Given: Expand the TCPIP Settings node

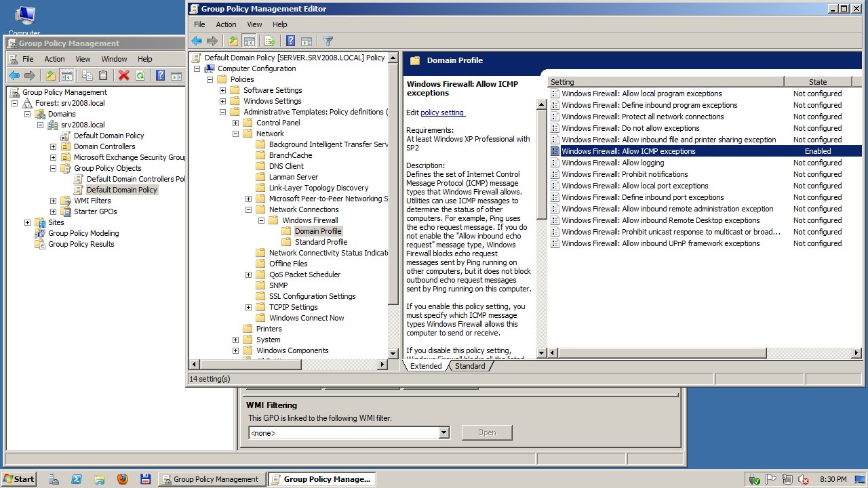Looking at the screenshot, I should 249,307.
